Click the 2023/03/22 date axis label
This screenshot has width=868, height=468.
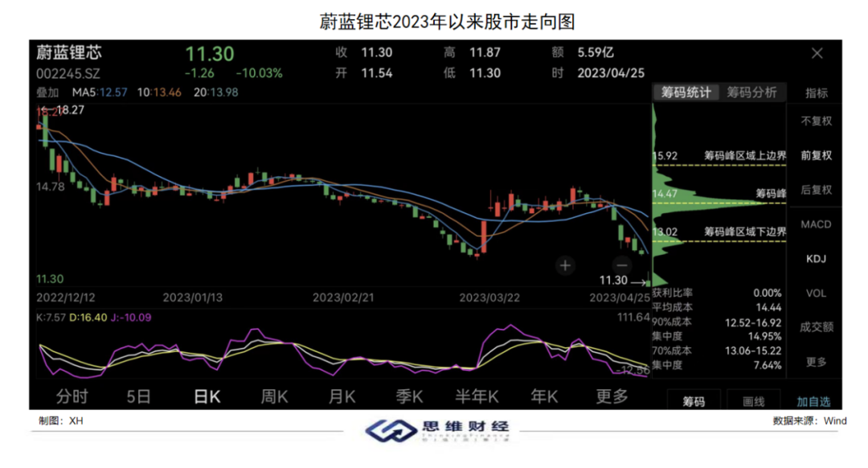click(x=489, y=298)
